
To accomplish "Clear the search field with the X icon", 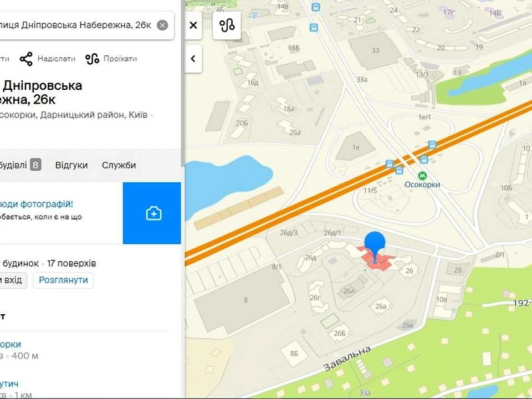I will 162,25.
